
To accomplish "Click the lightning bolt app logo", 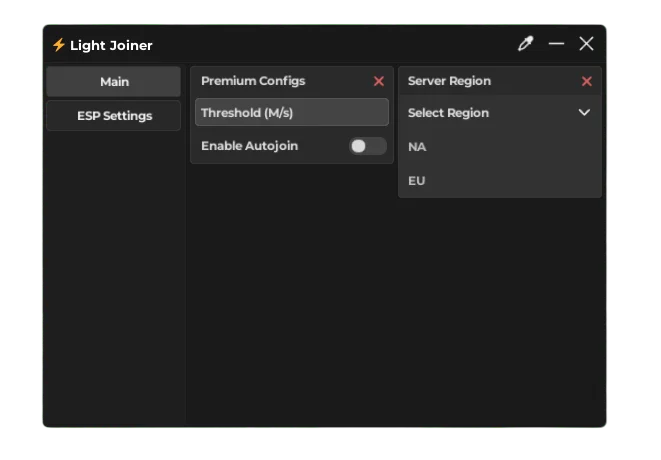I will (x=58, y=45).
